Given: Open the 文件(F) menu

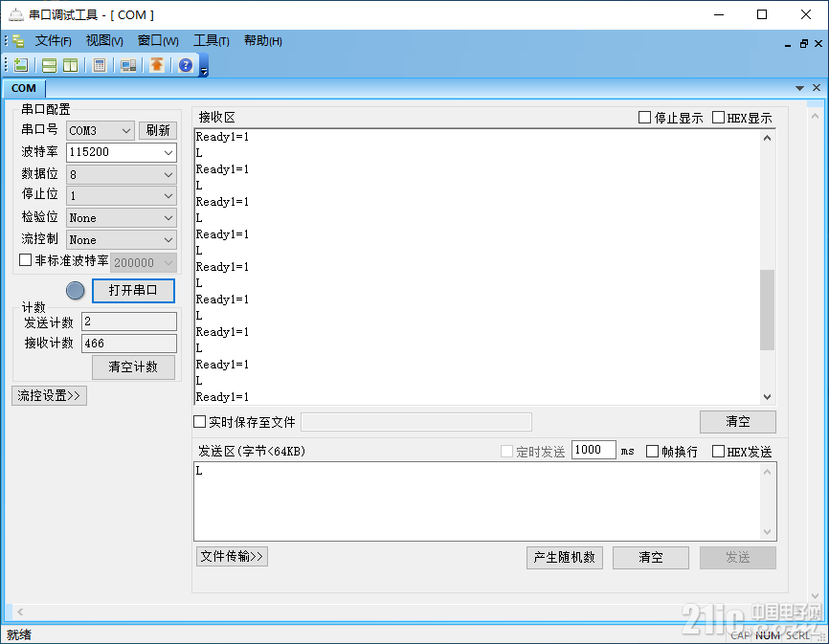Looking at the screenshot, I should tap(53, 41).
